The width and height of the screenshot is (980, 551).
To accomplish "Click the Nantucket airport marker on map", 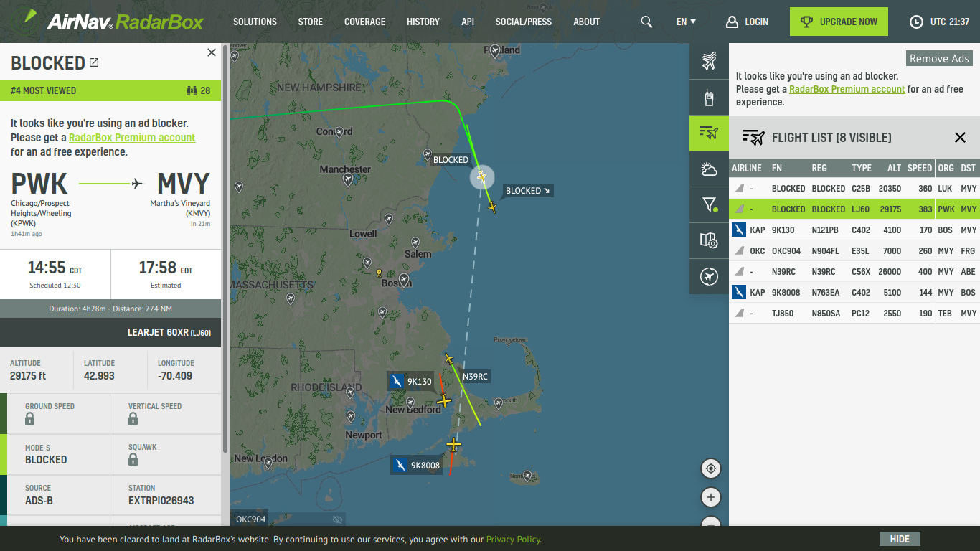I will pos(528,475).
